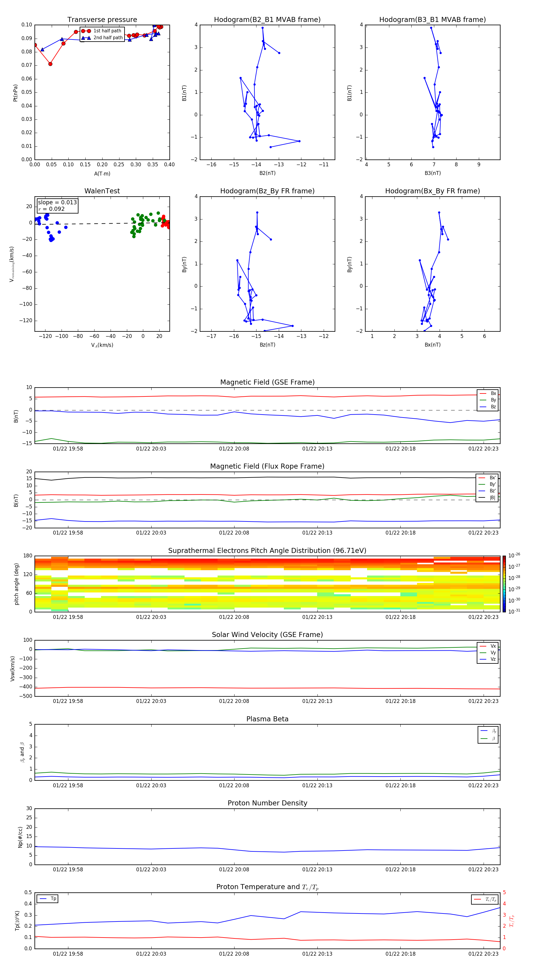Image resolution: width=535 pixels, height=980 pixels.
Task: Click the 'Magnetic Field (Flux Rope Frame)' title
Action: [x=267, y=467]
